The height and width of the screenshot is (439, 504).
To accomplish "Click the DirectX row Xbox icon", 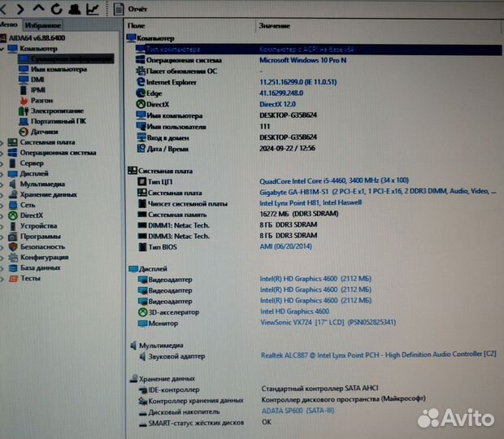I will [x=141, y=104].
